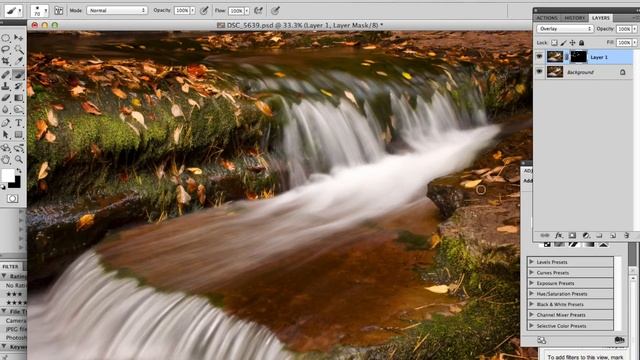Open Tool Preset picker

point(13,11)
